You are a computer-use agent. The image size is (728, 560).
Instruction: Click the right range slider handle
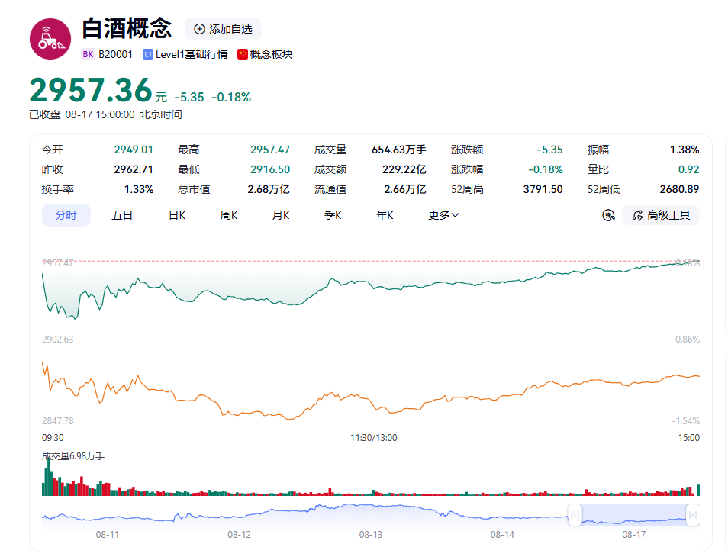coord(693,515)
